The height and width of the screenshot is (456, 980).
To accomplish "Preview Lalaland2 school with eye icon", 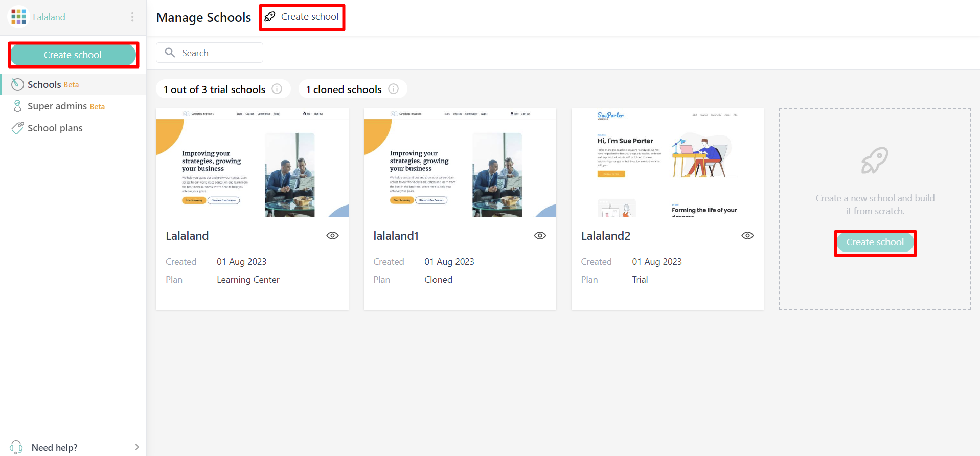I will (x=747, y=236).
